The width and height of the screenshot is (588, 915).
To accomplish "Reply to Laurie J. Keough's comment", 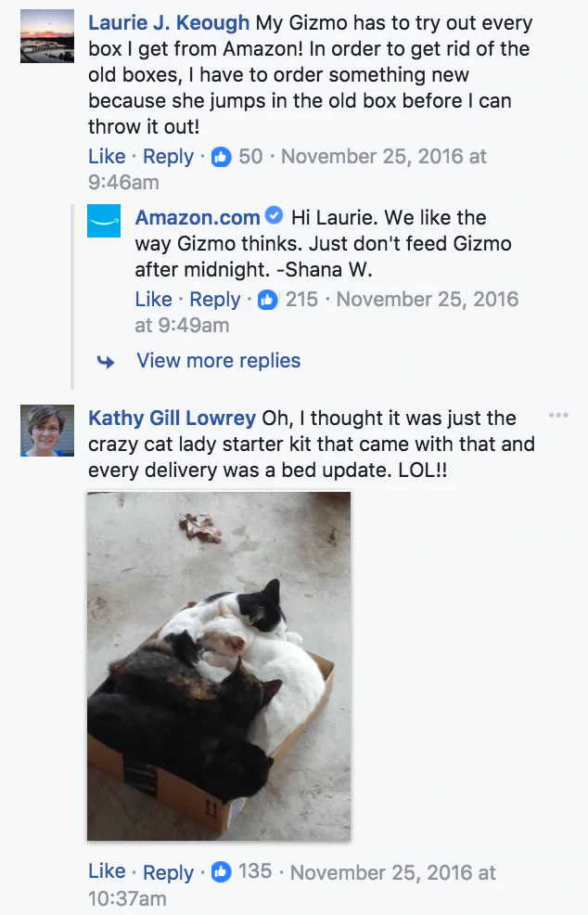I will [x=169, y=157].
